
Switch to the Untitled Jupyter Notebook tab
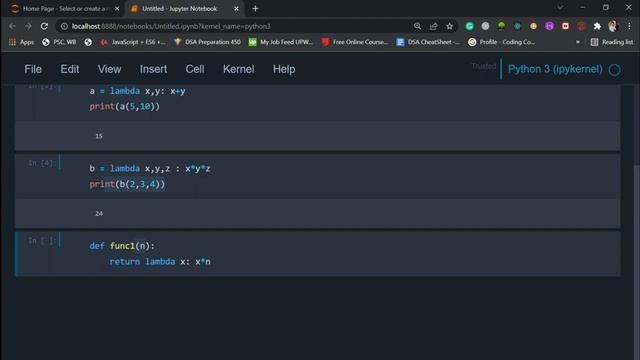(184, 9)
